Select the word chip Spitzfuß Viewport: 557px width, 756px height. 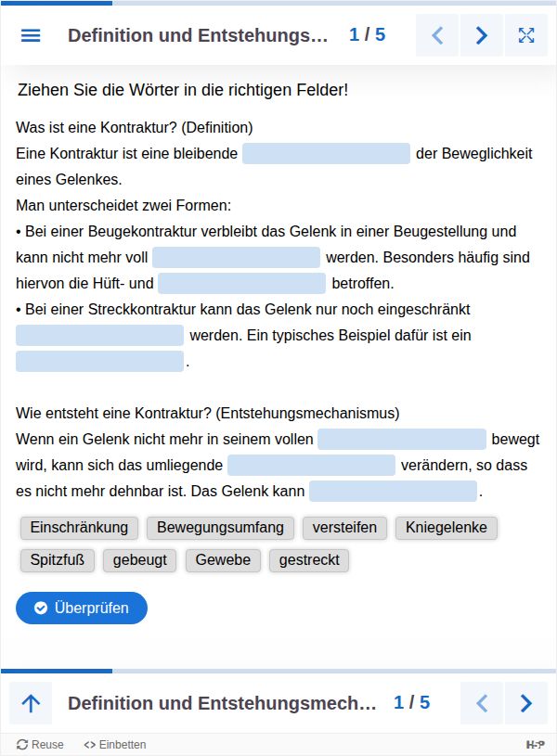pos(57,560)
